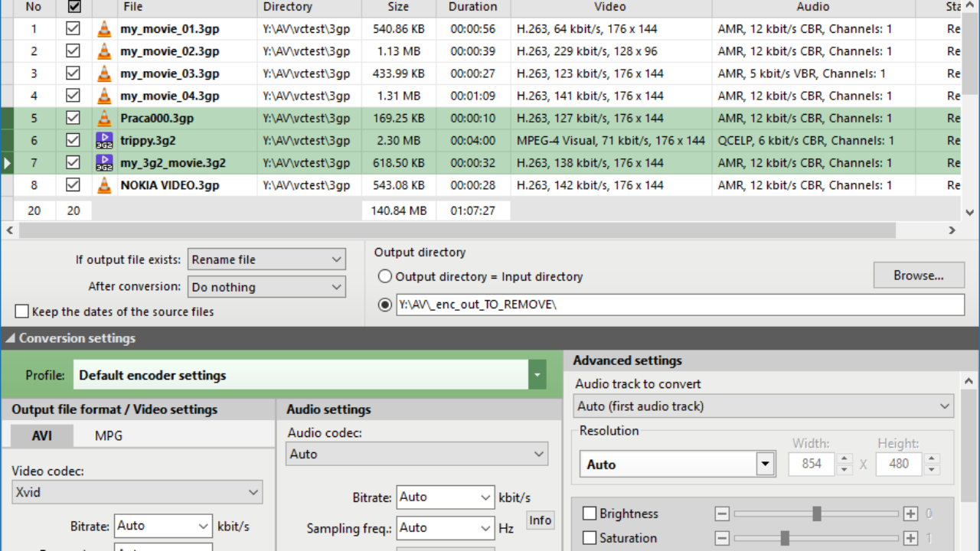Click the Browse... button
The width and height of the screenshot is (980, 551).
coord(918,275)
